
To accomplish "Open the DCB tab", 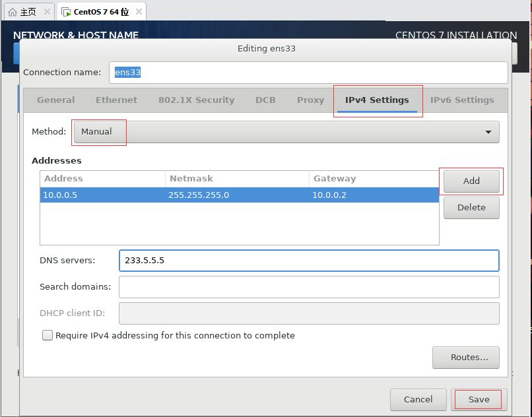I will coord(265,100).
